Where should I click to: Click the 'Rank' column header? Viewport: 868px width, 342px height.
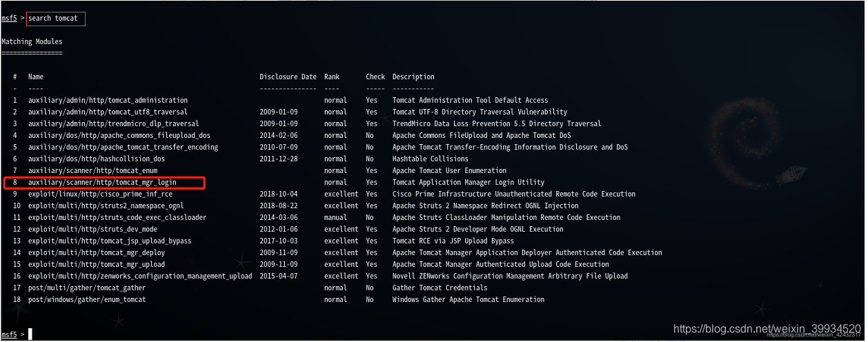tap(332, 77)
